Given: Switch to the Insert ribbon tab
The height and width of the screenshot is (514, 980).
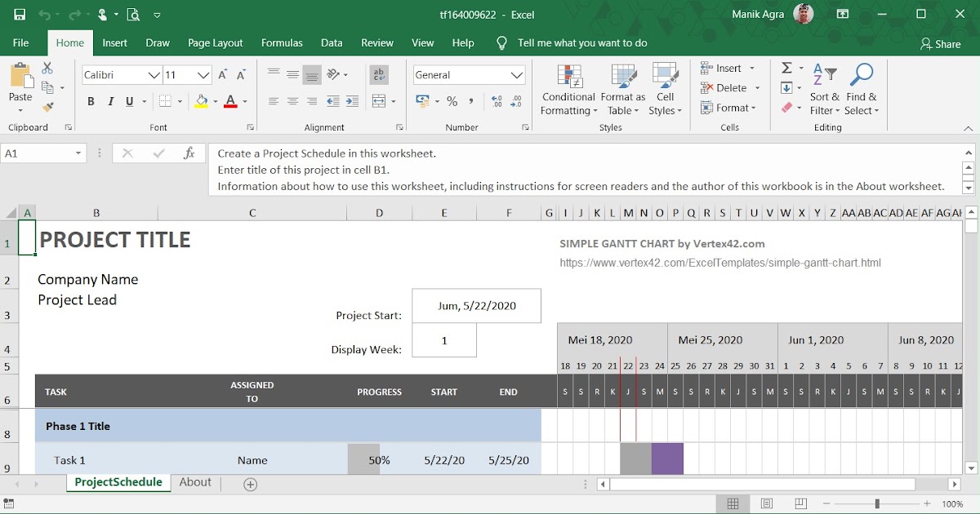Looking at the screenshot, I should click(115, 43).
